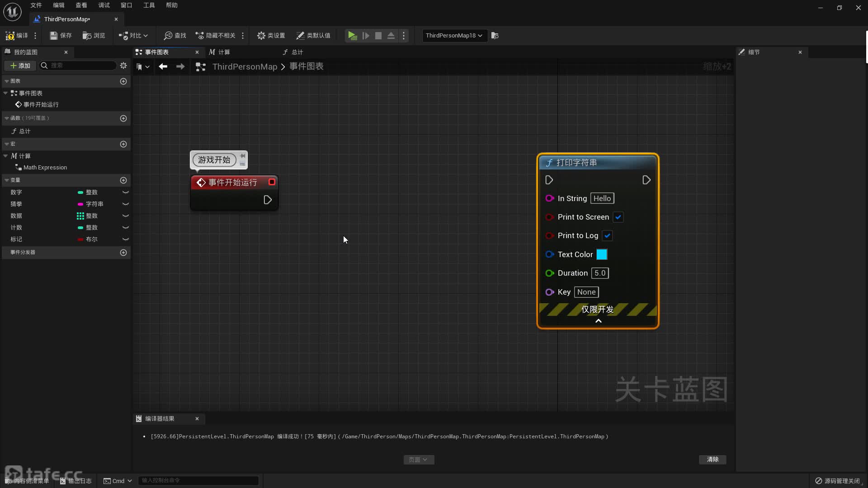Click the Browse (浏览) toolbar icon
Image resolution: width=868 pixels, height=488 pixels.
(x=94, y=35)
